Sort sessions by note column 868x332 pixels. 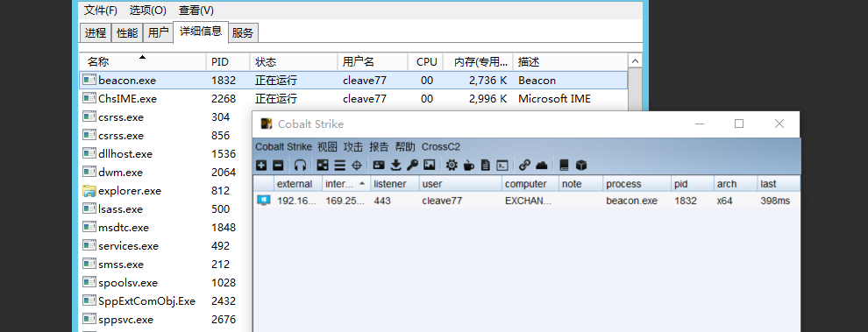tap(580, 184)
